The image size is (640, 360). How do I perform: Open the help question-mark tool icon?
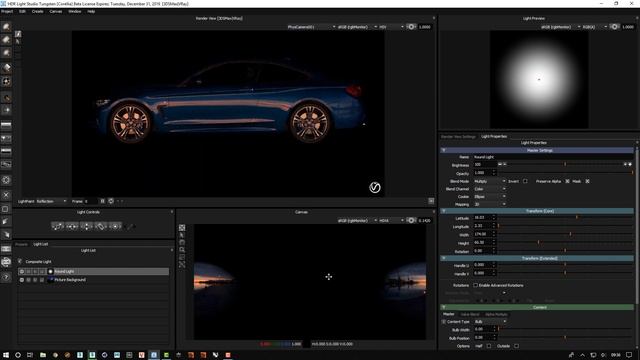coord(6,277)
